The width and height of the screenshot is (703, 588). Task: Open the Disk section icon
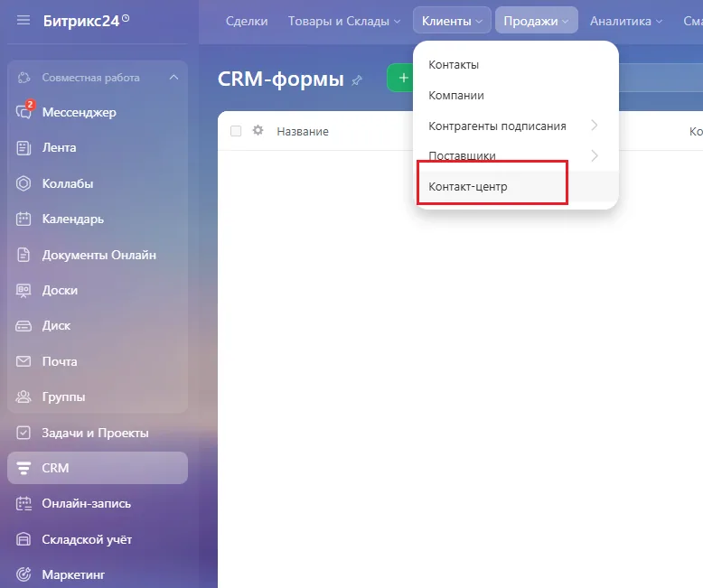[x=23, y=326]
